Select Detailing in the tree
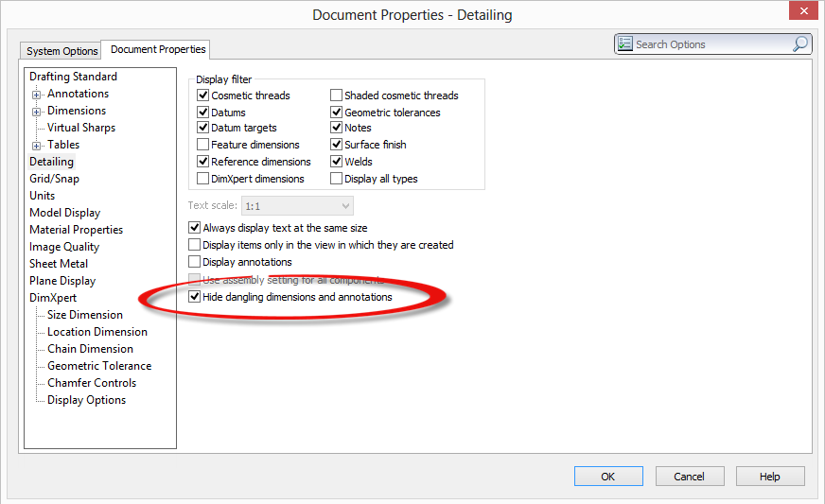 [51, 162]
